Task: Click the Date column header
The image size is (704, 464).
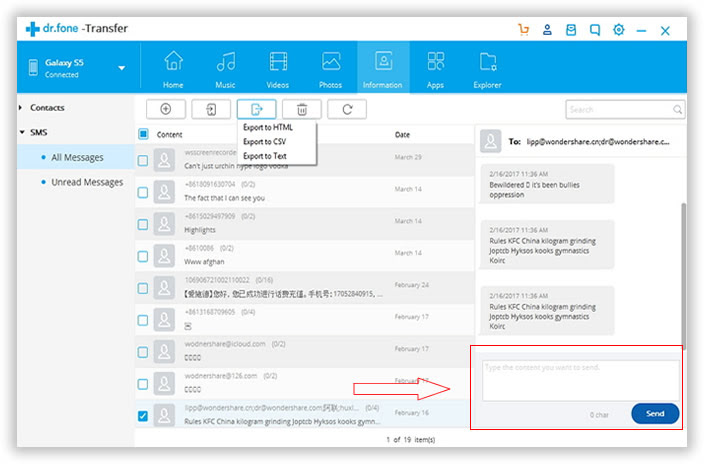Action: pyautogui.click(x=402, y=134)
